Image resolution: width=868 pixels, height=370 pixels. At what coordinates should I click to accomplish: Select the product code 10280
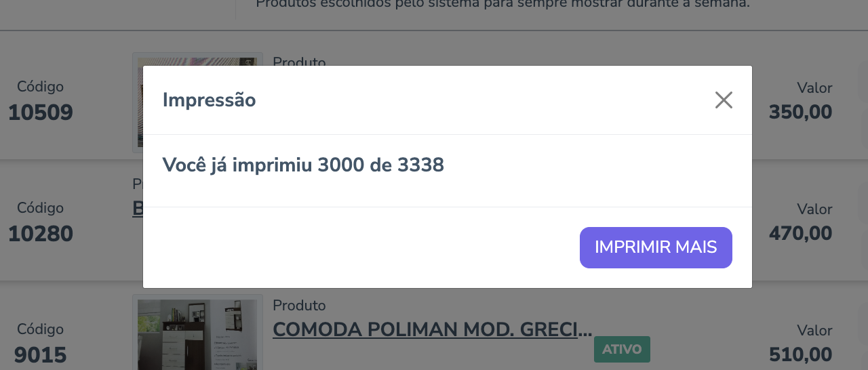pyautogui.click(x=41, y=234)
